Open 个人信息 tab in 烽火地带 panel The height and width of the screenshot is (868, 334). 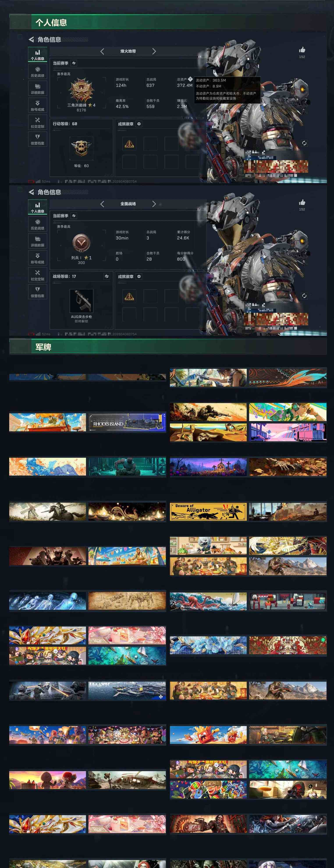(37, 55)
